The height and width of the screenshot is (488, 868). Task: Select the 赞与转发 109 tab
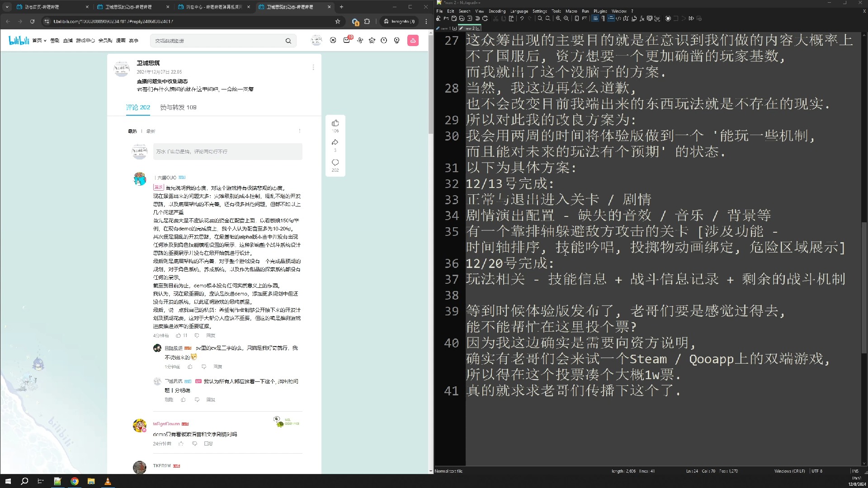(x=178, y=107)
